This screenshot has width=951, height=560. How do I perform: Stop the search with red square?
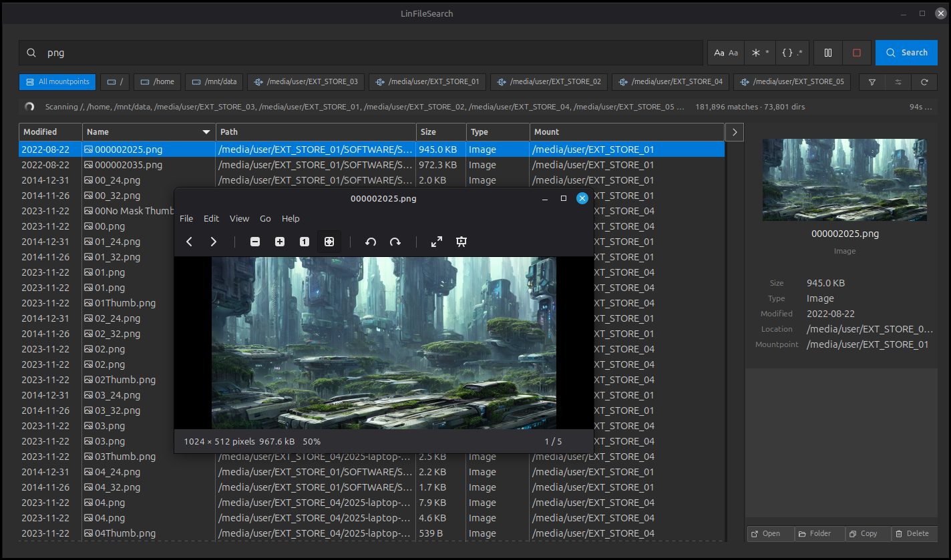click(857, 53)
